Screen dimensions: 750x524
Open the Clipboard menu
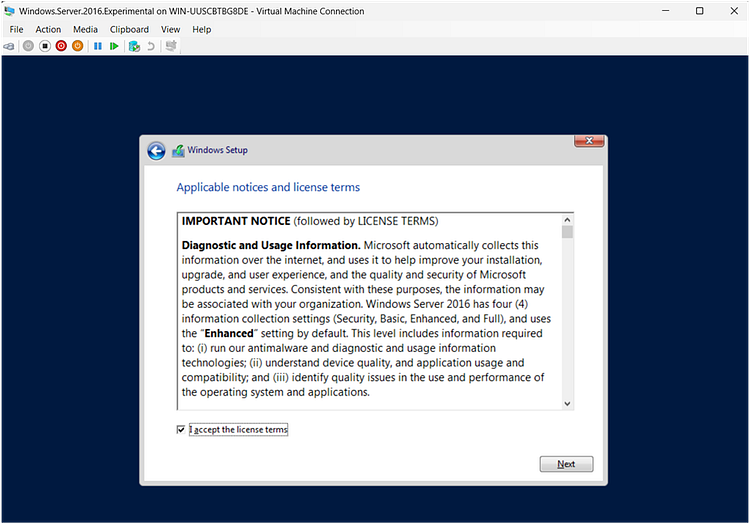pyautogui.click(x=129, y=29)
